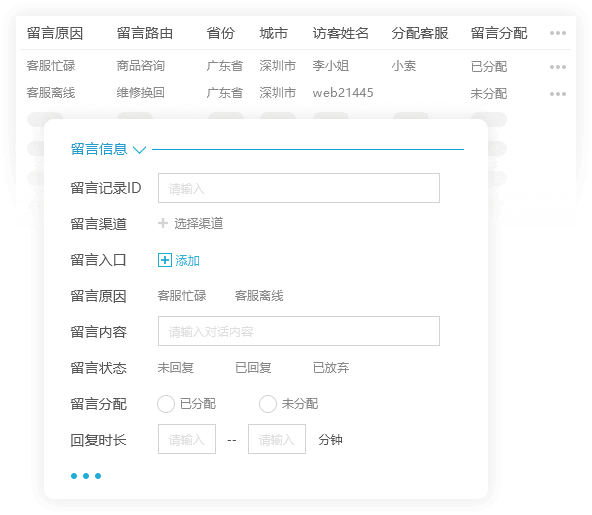Open row actions for web21445 entry
Screen dimensions: 592x515
(558, 94)
